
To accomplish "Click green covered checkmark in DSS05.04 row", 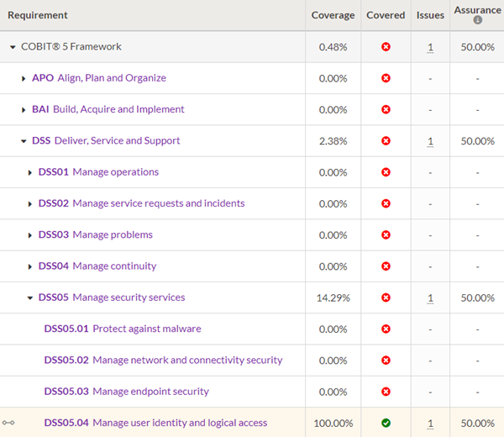I will (x=386, y=424).
